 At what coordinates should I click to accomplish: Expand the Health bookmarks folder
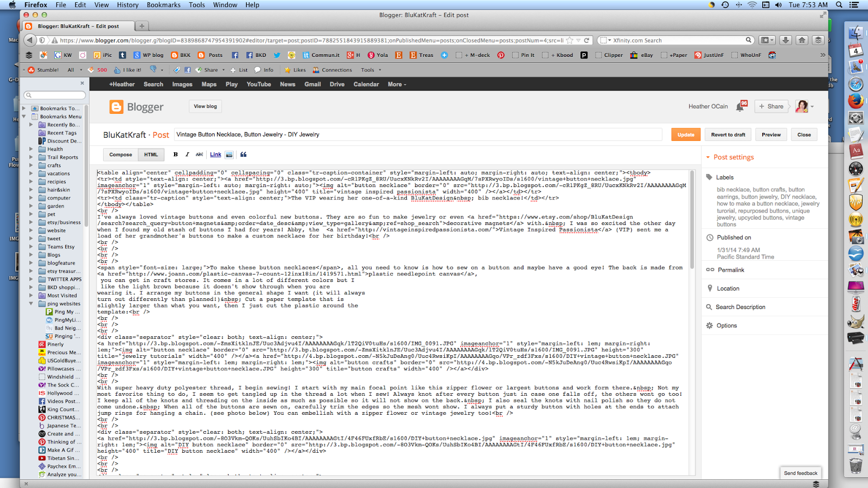tap(31, 149)
